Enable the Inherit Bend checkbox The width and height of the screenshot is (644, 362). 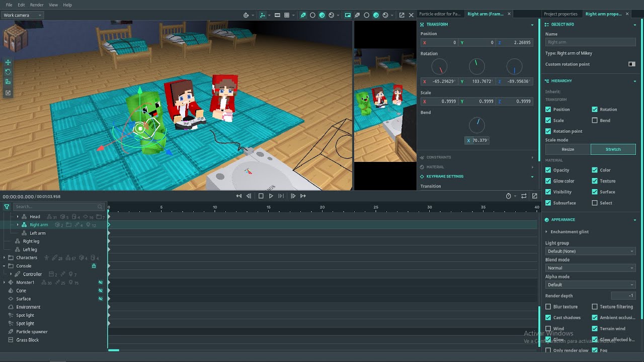pos(595,120)
